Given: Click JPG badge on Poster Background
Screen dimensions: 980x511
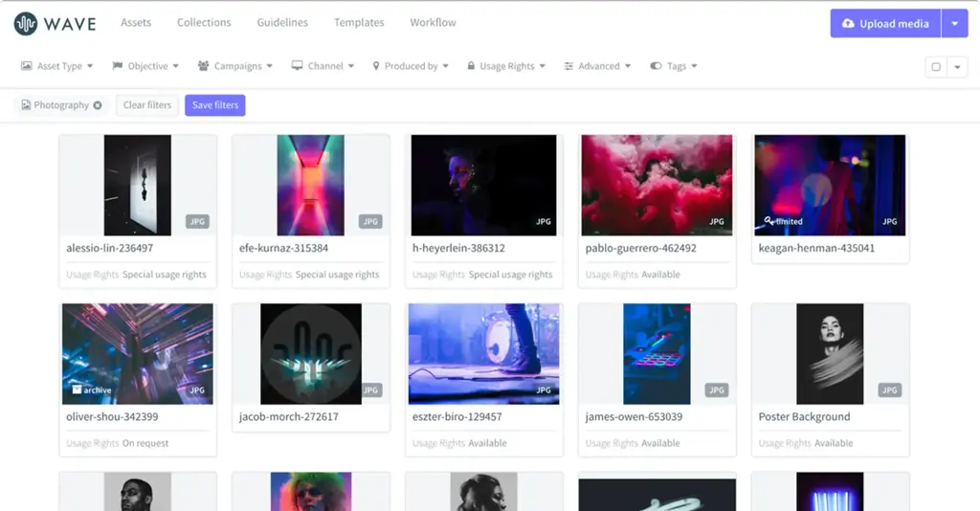Looking at the screenshot, I should click(x=889, y=389).
